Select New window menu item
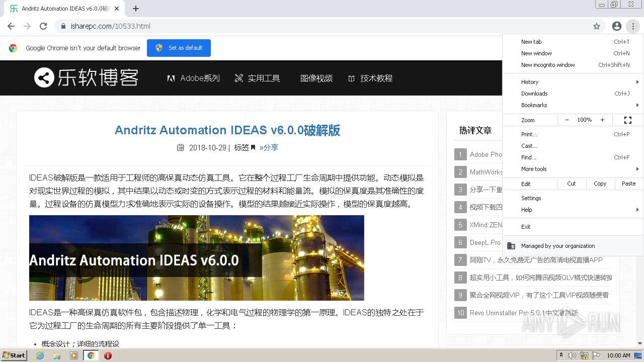The height and width of the screenshot is (362, 644). 573,53
